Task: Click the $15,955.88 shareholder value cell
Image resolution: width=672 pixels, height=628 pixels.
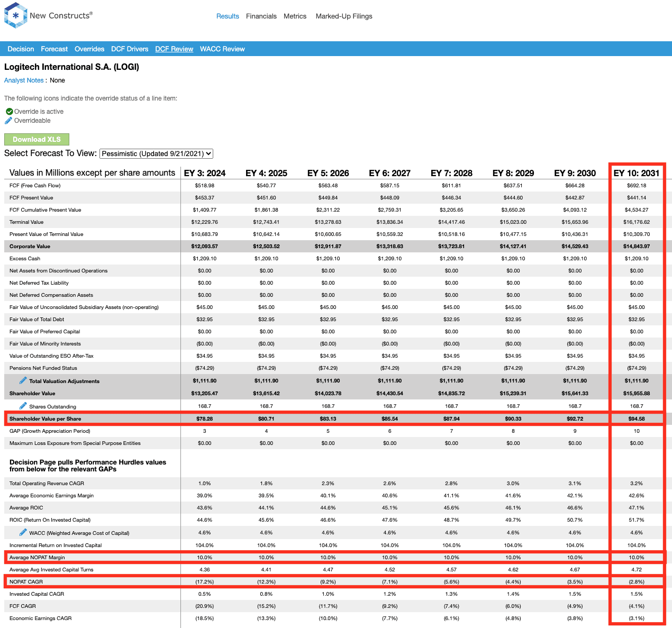Action: coord(637,394)
